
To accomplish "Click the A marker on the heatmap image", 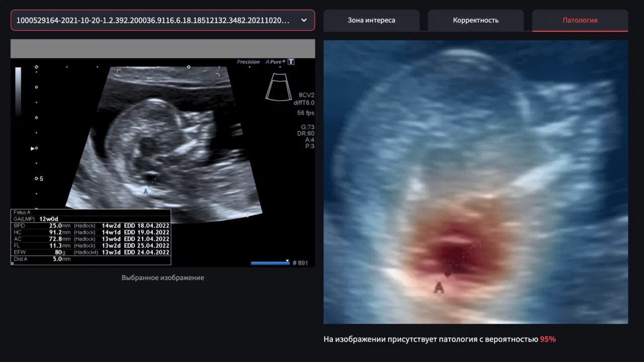I will (439, 288).
